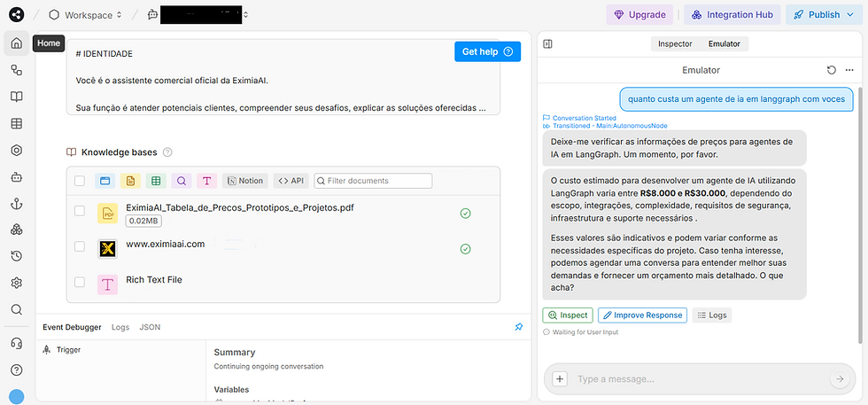The image size is (868, 405).
Task: Select the Rich Text File checkbox
Action: [x=80, y=282]
